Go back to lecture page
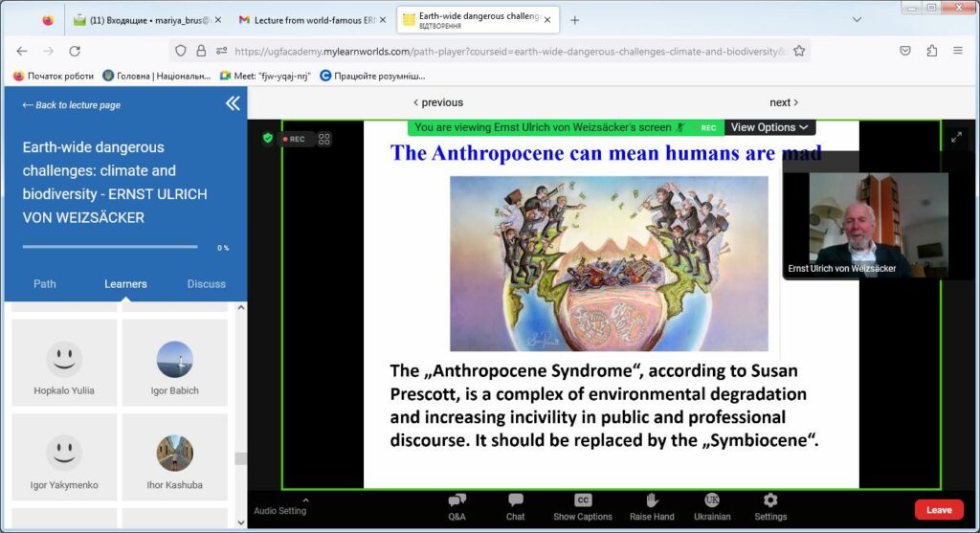980x533 pixels. [x=72, y=105]
